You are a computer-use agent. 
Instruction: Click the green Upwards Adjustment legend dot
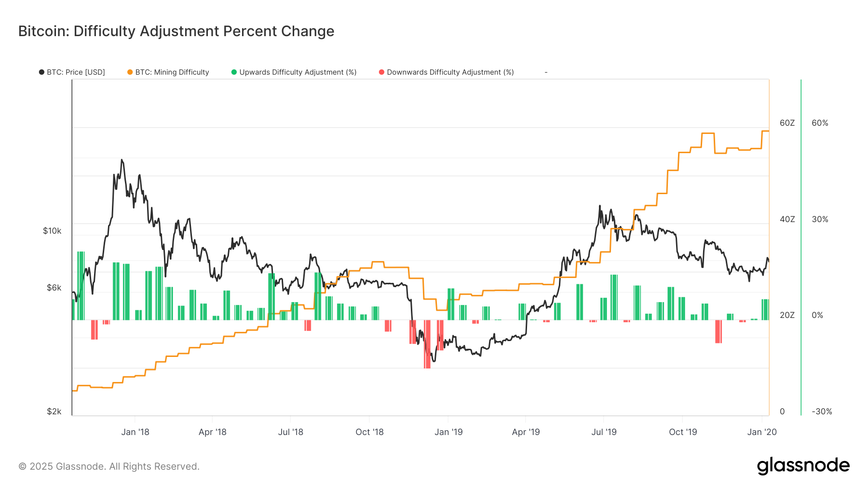coord(234,72)
